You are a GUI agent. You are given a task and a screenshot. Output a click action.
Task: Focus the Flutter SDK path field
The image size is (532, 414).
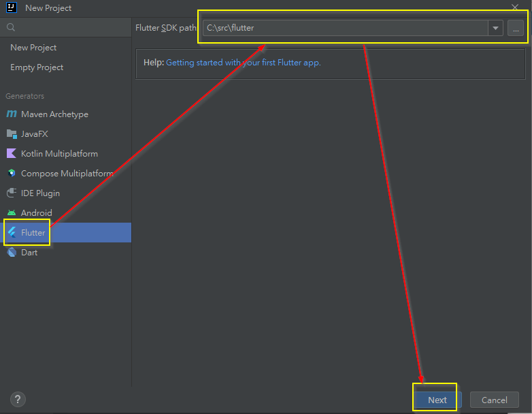(x=346, y=28)
